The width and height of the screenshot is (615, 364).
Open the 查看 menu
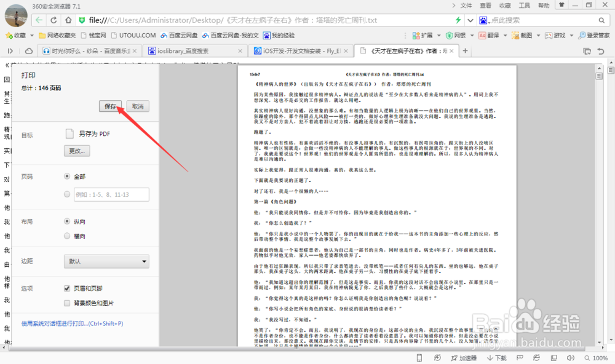click(486, 6)
